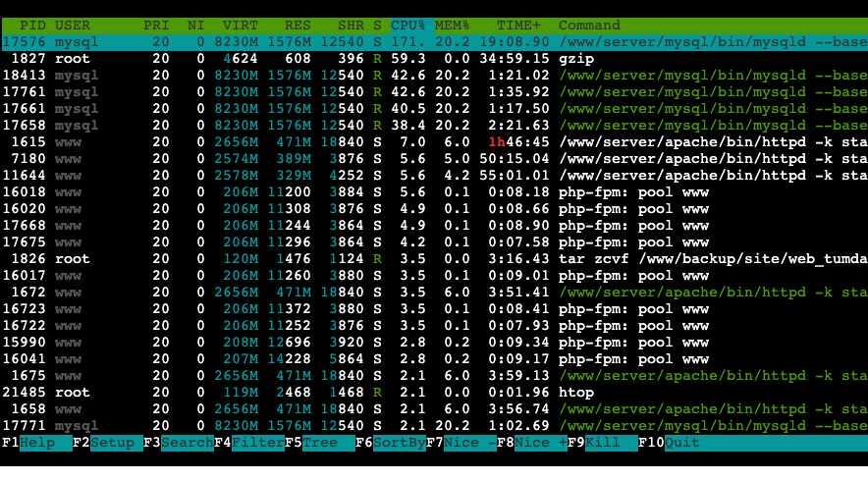868x481 pixels.
Task: Click the S state column header
Action: pos(377,26)
